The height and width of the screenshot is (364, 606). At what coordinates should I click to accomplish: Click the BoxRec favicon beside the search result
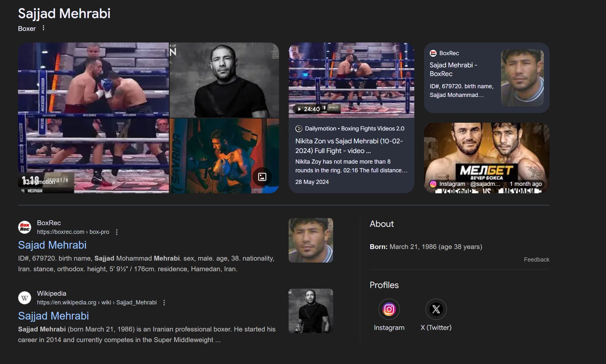click(x=25, y=227)
